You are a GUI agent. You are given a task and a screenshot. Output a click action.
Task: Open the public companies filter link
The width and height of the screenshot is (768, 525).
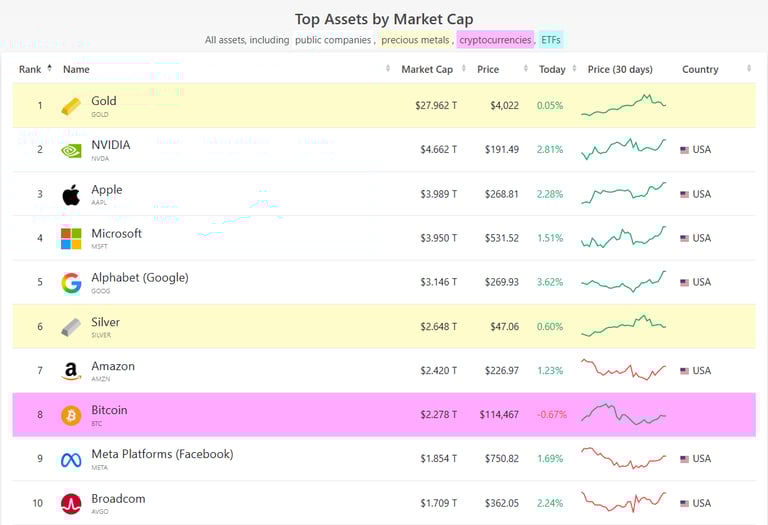click(x=333, y=40)
